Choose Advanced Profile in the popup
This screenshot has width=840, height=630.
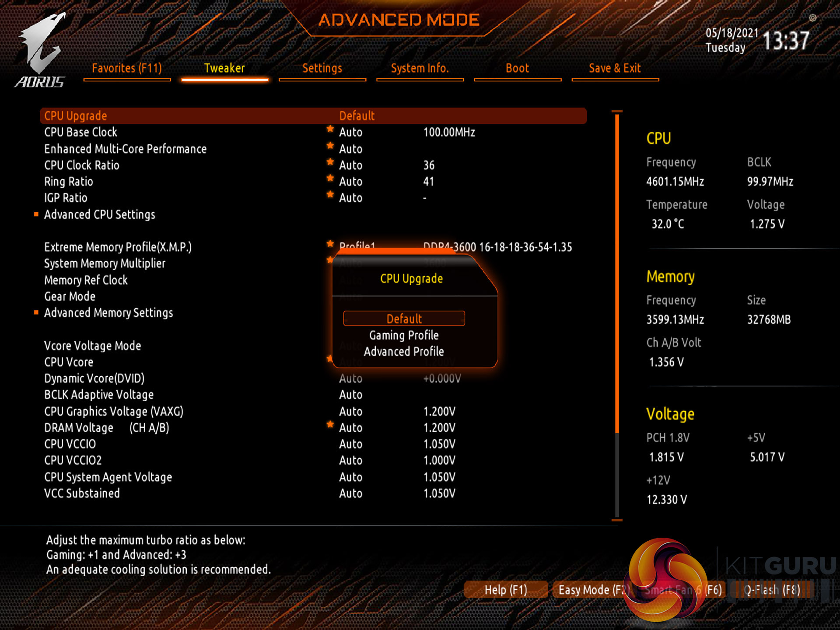pos(404,351)
